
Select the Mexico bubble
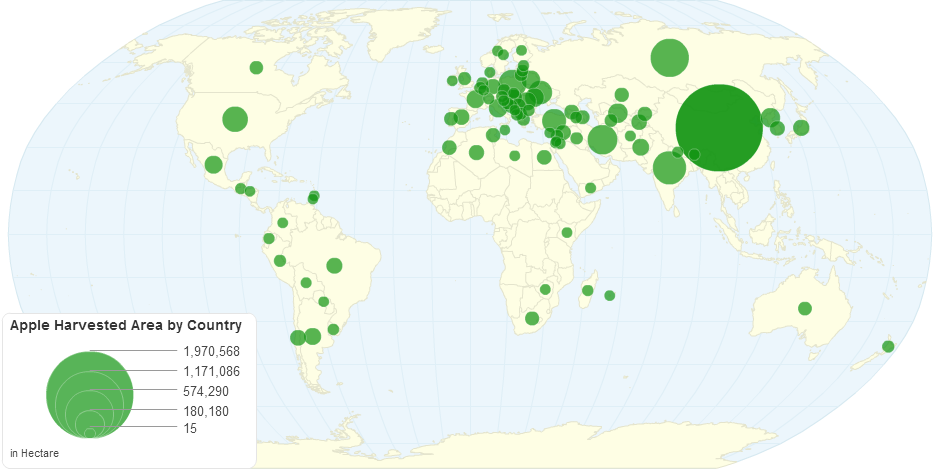pos(213,165)
